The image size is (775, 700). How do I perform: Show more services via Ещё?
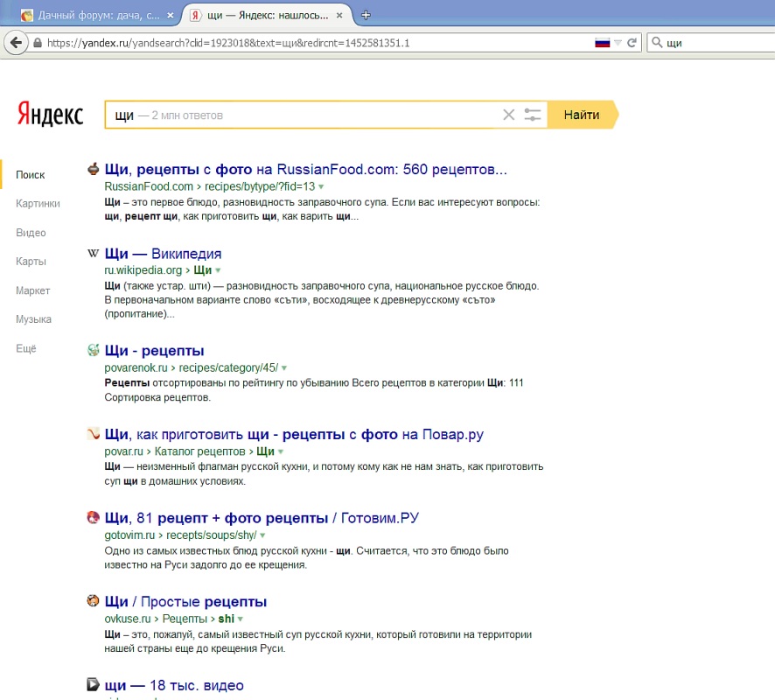(25, 348)
